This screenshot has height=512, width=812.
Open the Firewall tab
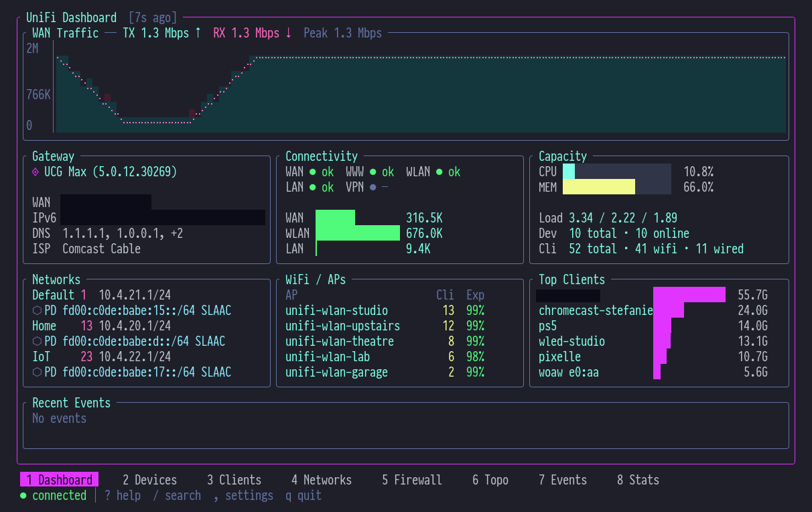pyautogui.click(x=411, y=480)
